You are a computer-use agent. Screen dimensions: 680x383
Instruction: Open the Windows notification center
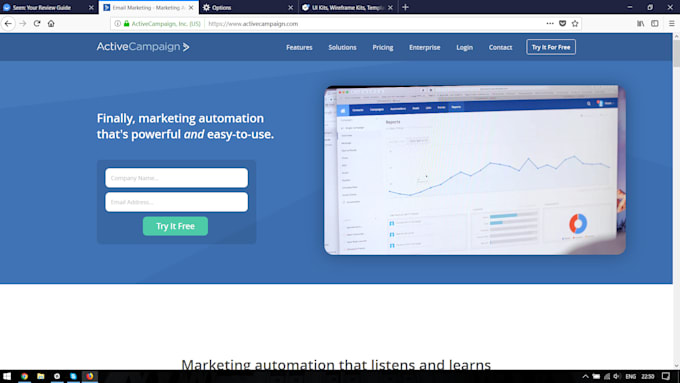[x=666, y=376]
